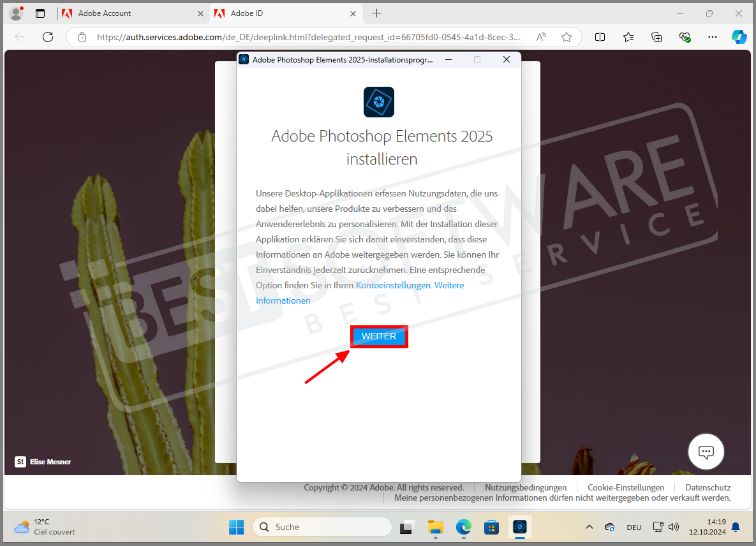Switch the DEU keyboard language
This screenshot has height=546, width=756.
tap(634, 528)
